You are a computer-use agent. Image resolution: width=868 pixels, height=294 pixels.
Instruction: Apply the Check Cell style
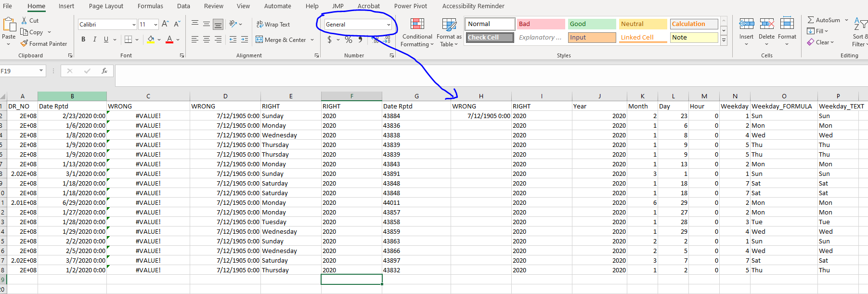[490, 37]
